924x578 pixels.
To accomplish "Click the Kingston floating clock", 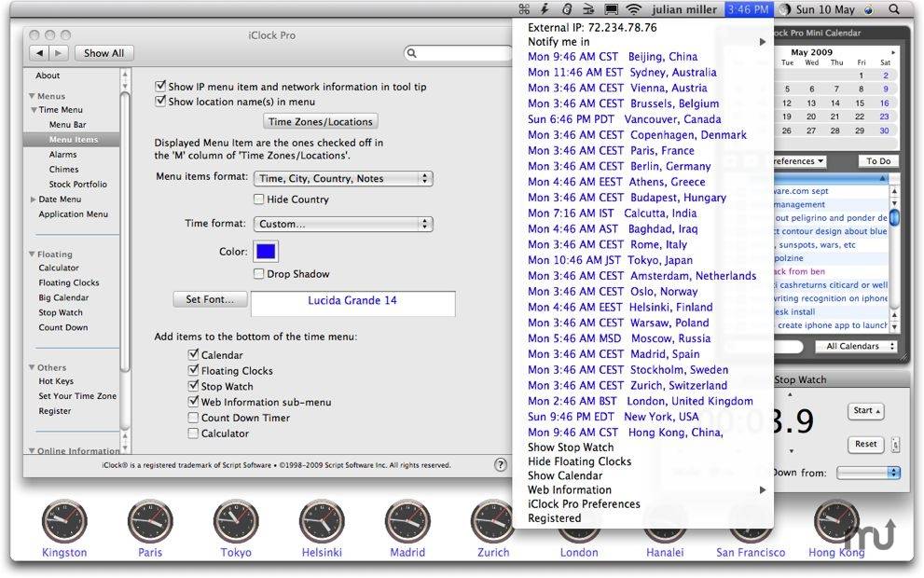I will 64,521.
